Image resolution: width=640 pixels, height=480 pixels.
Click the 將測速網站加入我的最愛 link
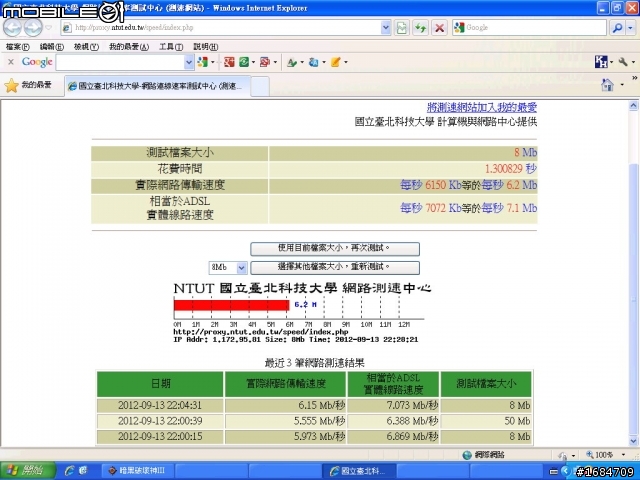point(482,107)
